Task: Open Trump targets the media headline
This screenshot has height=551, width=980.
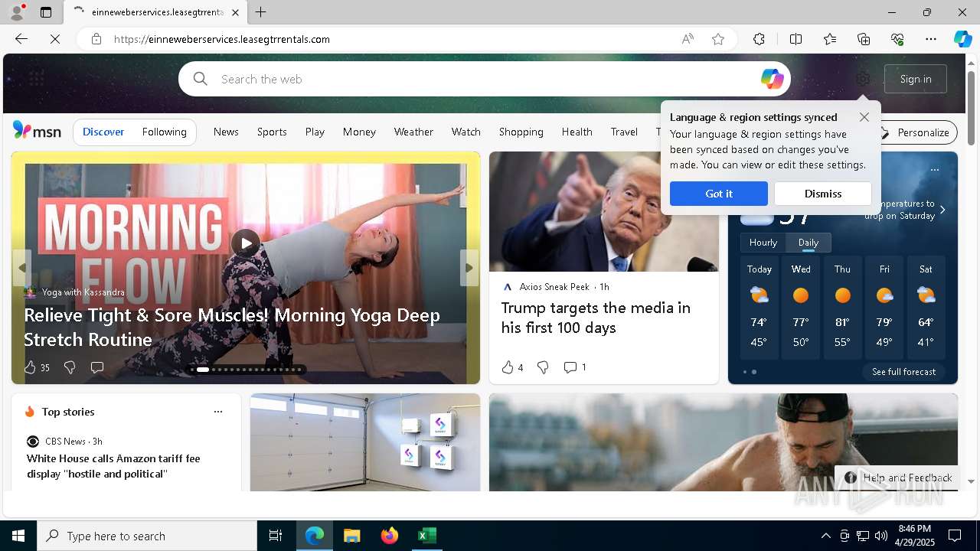Action: 596,318
